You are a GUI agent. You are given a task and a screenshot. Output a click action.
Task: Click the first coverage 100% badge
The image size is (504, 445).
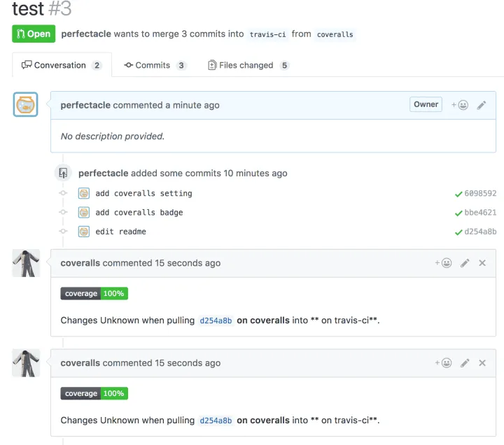point(94,293)
